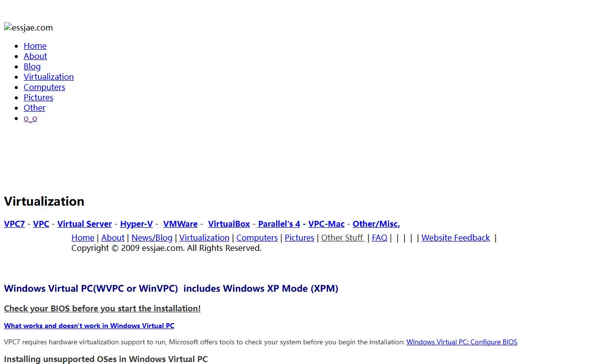The height and width of the screenshot is (364, 591).
Task: Jump to the Hyper-V section
Action: (136, 224)
